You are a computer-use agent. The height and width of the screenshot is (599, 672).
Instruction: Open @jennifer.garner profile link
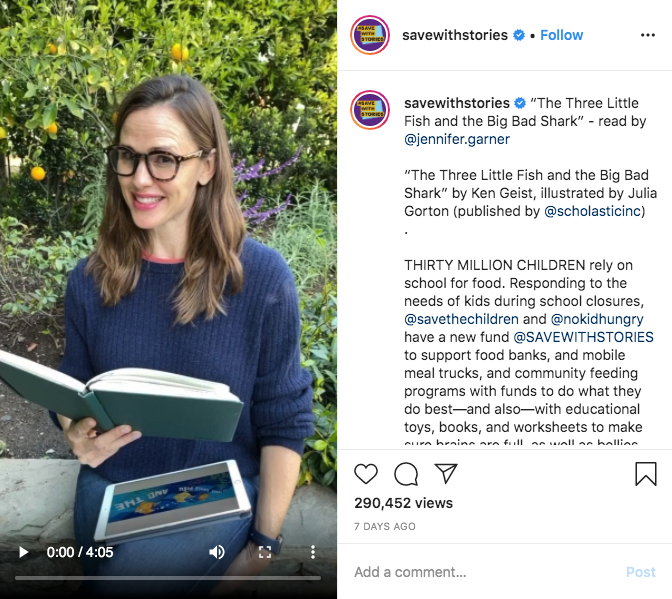[457, 139]
